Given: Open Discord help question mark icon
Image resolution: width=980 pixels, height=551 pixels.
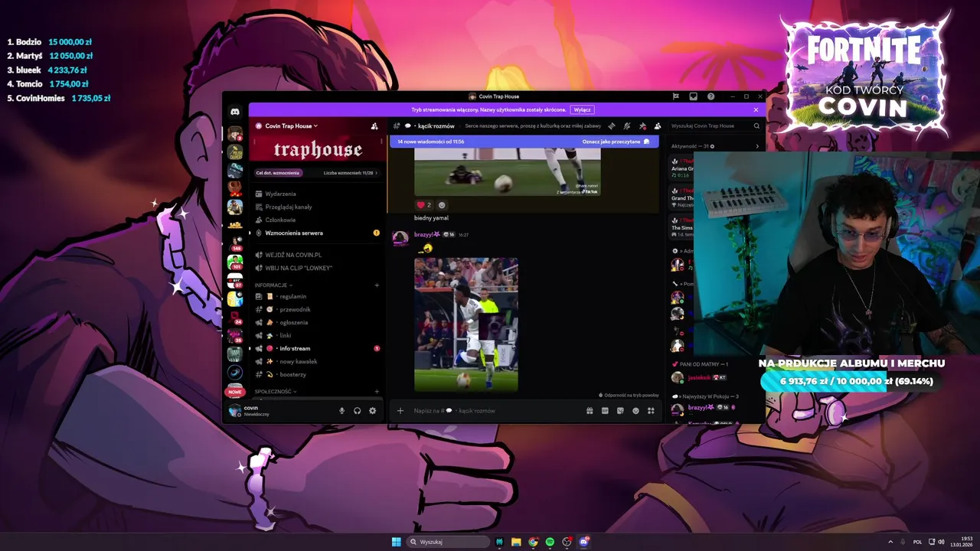Looking at the screenshot, I should 711,96.
